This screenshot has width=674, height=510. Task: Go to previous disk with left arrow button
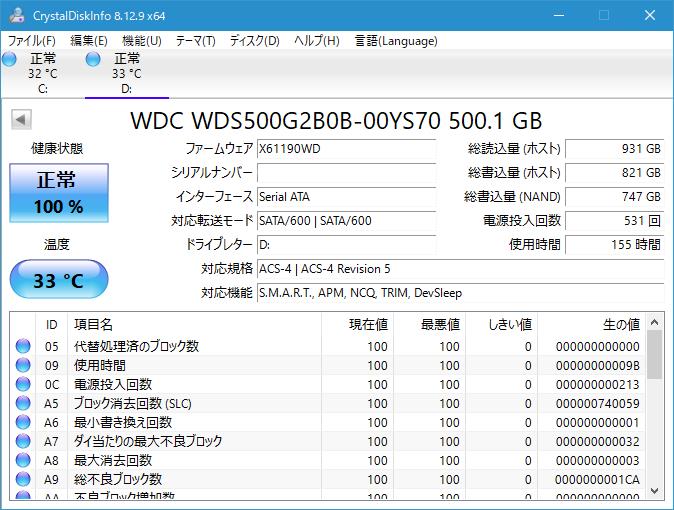click(x=21, y=120)
